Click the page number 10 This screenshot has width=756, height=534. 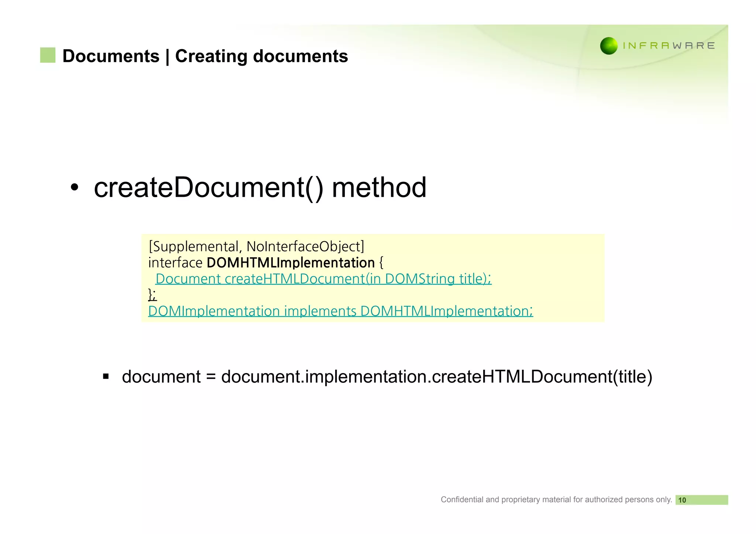pos(682,500)
